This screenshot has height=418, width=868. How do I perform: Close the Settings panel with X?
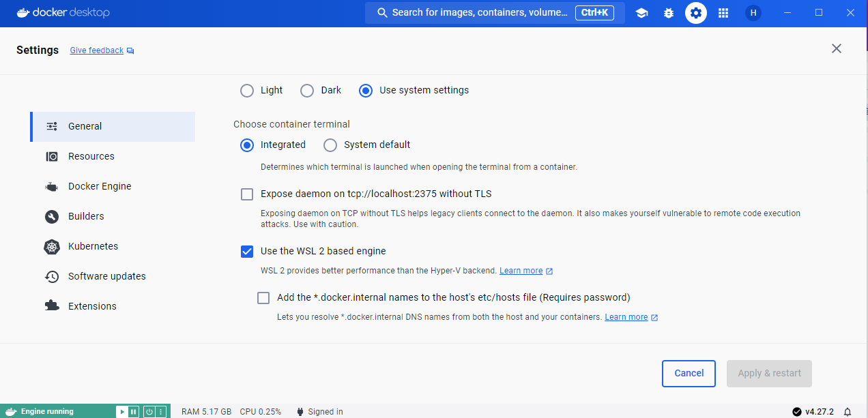click(x=837, y=48)
